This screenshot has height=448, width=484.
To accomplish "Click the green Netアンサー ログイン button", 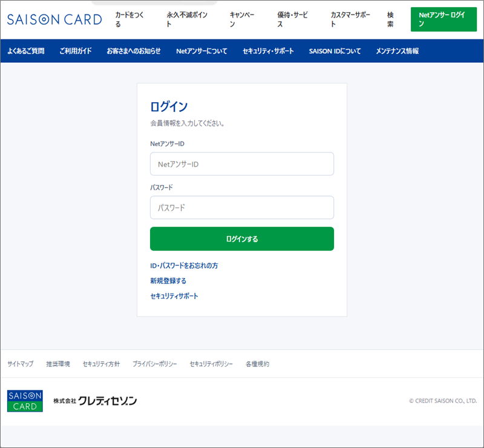I will pos(443,19).
